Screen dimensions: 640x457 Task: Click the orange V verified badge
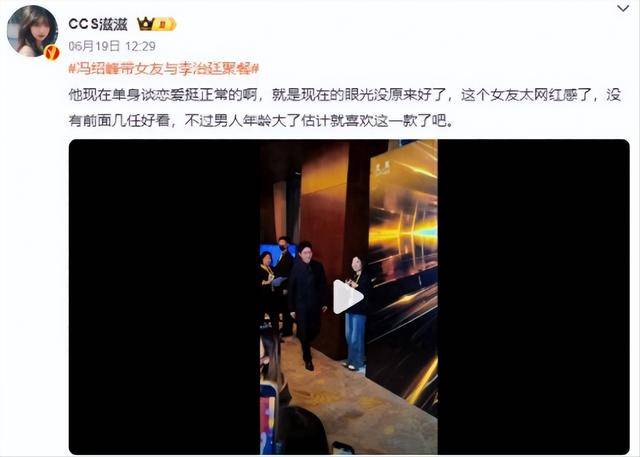click(52, 53)
